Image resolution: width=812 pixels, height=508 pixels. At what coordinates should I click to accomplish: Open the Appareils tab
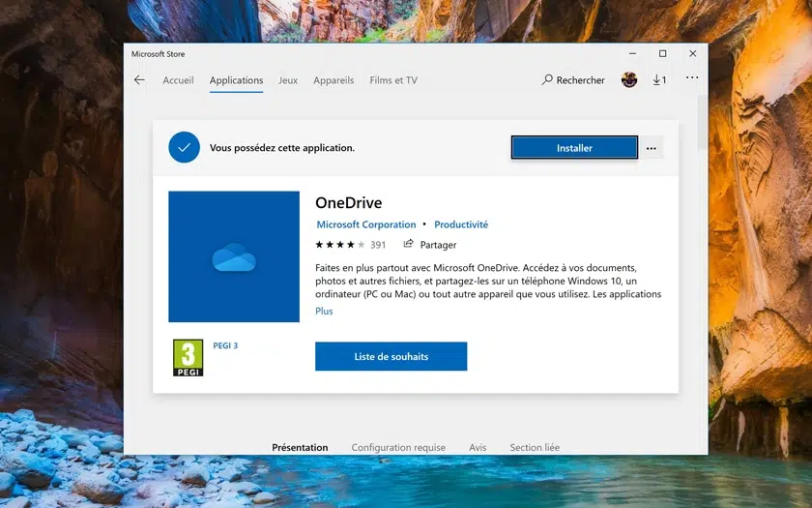333,80
